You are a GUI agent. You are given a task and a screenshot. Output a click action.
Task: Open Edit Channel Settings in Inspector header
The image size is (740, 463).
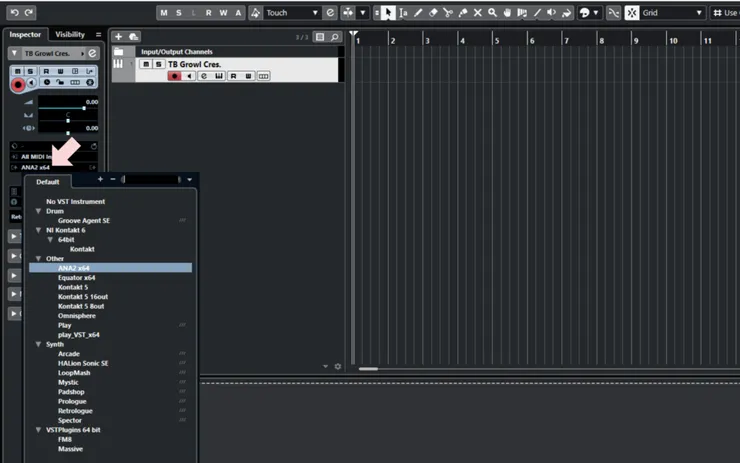coord(92,53)
